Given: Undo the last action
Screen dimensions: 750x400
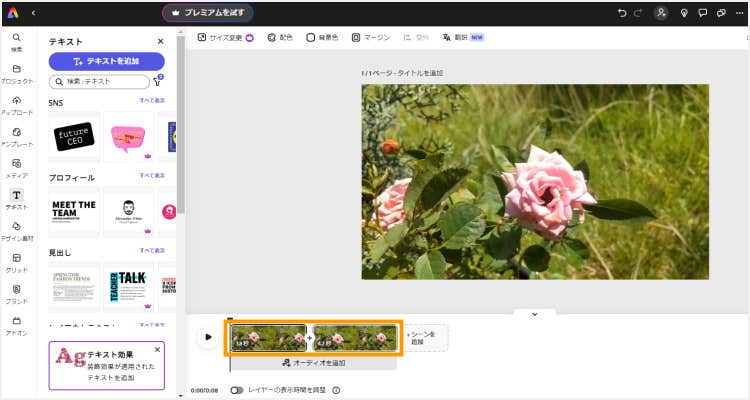Looking at the screenshot, I should [622, 13].
